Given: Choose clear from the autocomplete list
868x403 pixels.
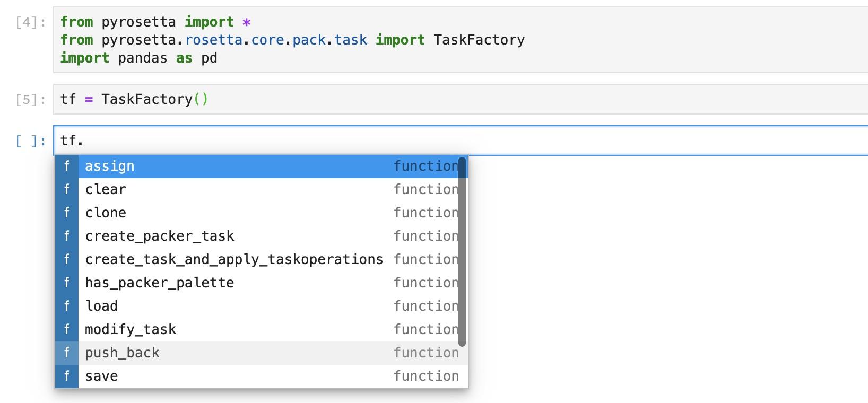Looking at the screenshot, I should [106, 190].
